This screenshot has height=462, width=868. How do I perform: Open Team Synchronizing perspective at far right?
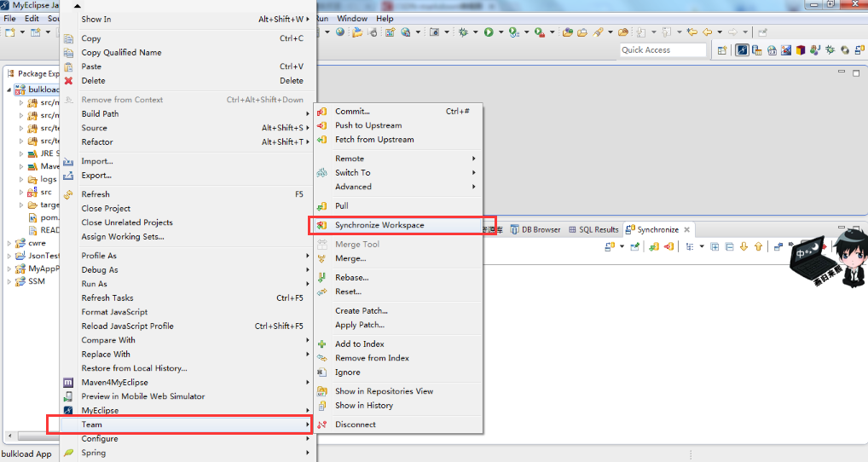point(859,50)
